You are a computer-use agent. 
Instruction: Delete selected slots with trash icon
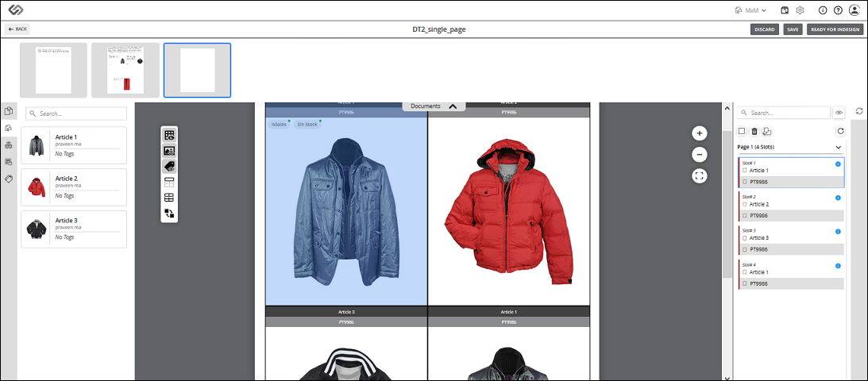pos(754,131)
